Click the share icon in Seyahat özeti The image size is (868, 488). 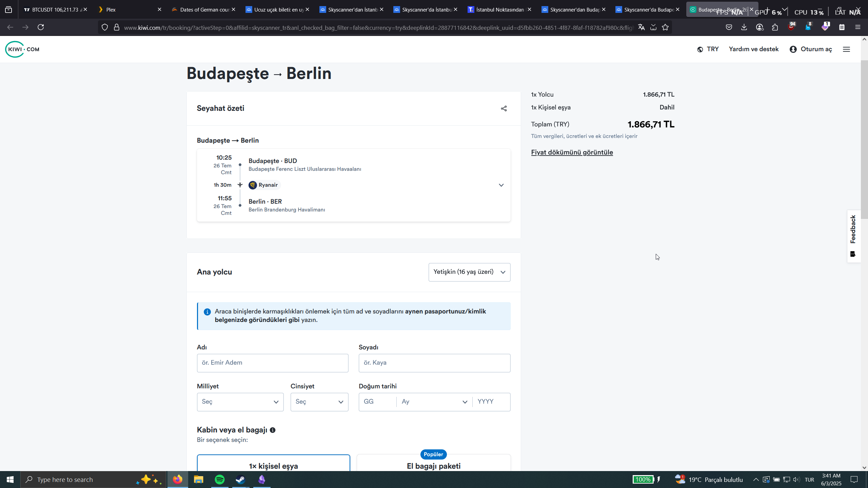pos(504,108)
